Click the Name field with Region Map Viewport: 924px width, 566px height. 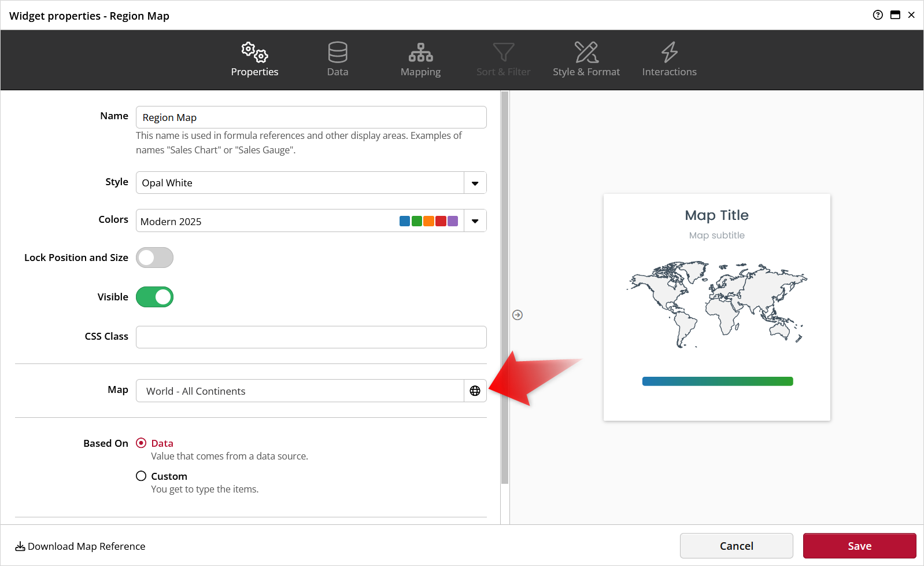pyautogui.click(x=311, y=117)
